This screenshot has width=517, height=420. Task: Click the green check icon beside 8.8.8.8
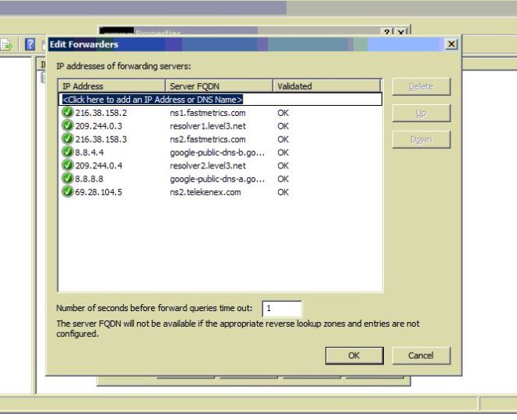(x=67, y=179)
